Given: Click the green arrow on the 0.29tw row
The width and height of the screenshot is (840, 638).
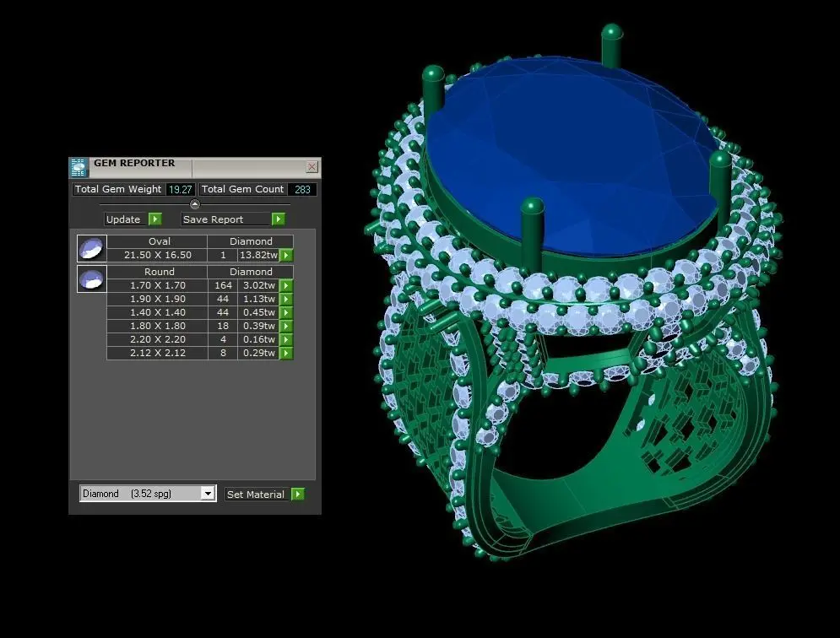Looking at the screenshot, I should tap(286, 353).
